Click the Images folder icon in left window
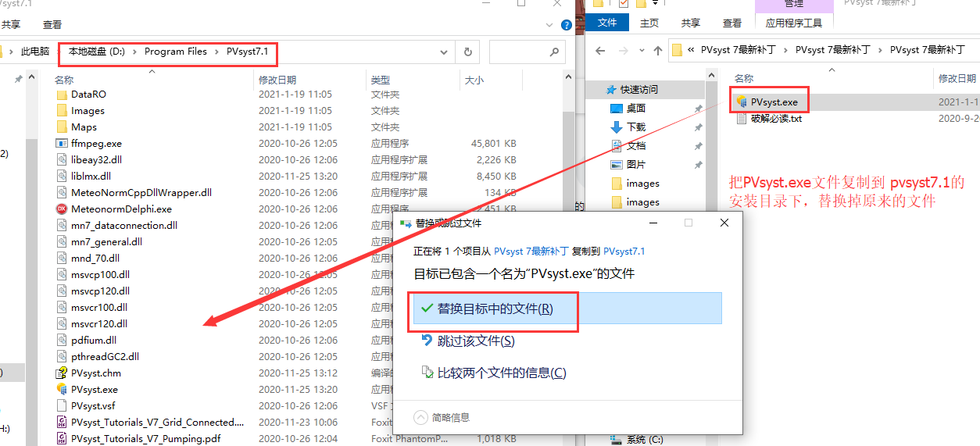This screenshot has width=980, height=446. (x=63, y=111)
